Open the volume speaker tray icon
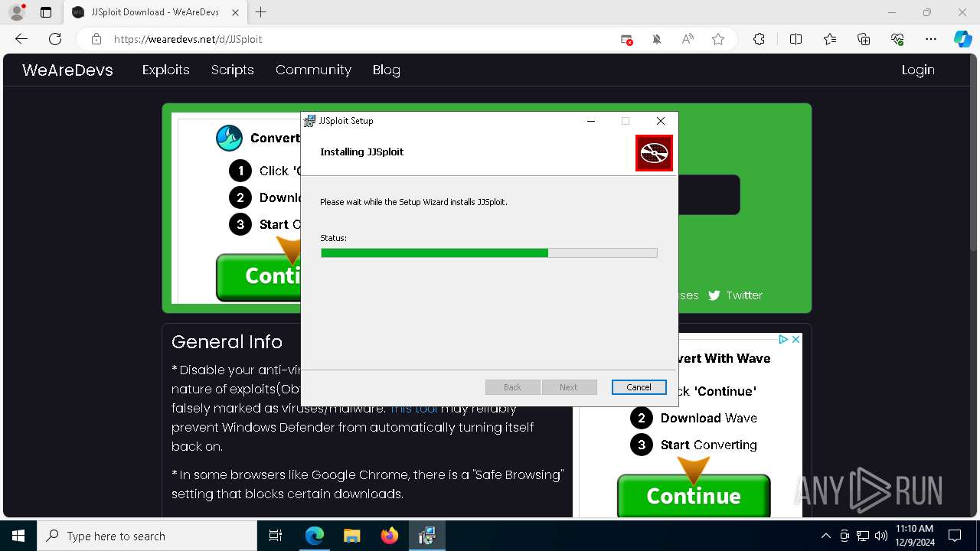The height and width of the screenshot is (551, 980). pos(880,536)
